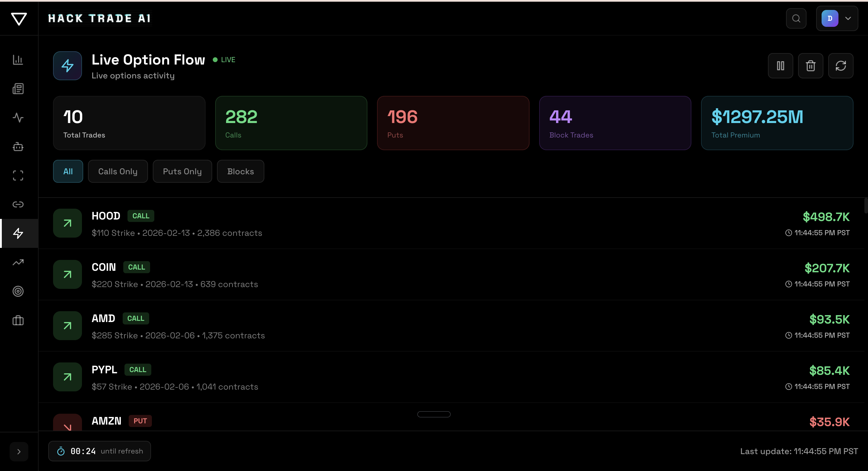Open the news feed icon in sidebar
The height and width of the screenshot is (471, 868).
[x=18, y=89]
